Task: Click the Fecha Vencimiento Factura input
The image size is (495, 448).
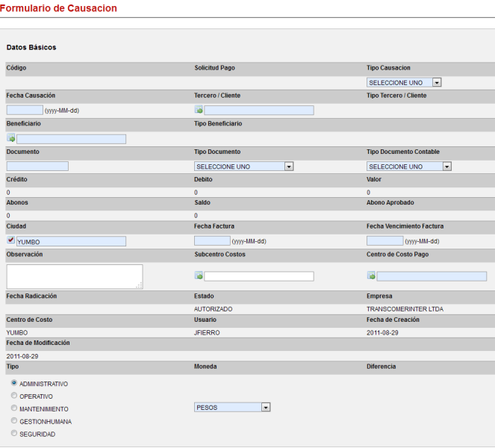Action: click(385, 241)
